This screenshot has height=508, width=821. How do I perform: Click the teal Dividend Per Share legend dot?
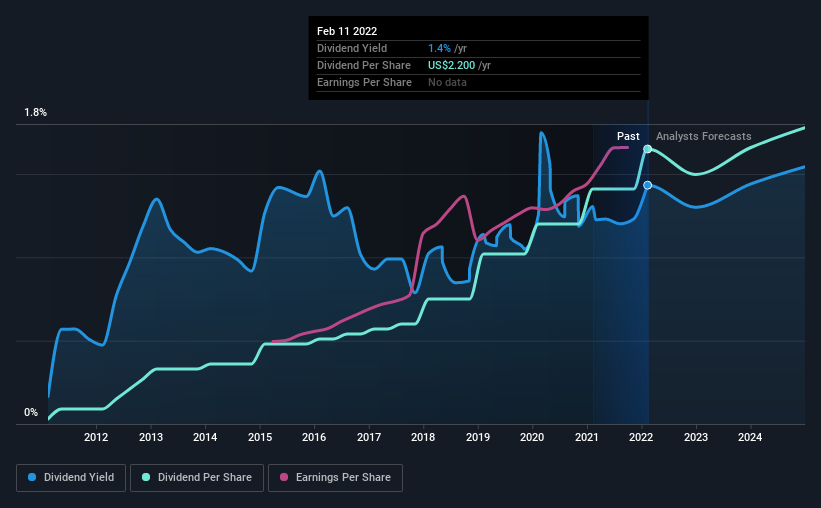pos(146,477)
